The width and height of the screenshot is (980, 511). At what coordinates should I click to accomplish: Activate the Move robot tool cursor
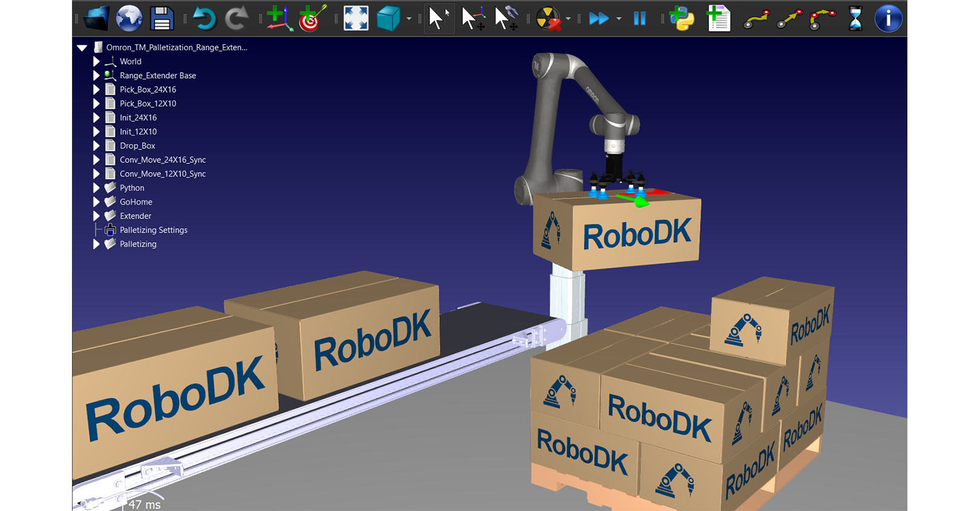coord(506,19)
